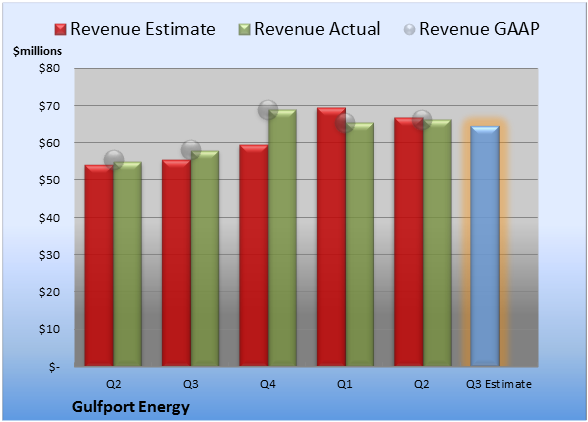Click the $millions axis title
The height and width of the screenshot is (422, 588).
(37, 51)
